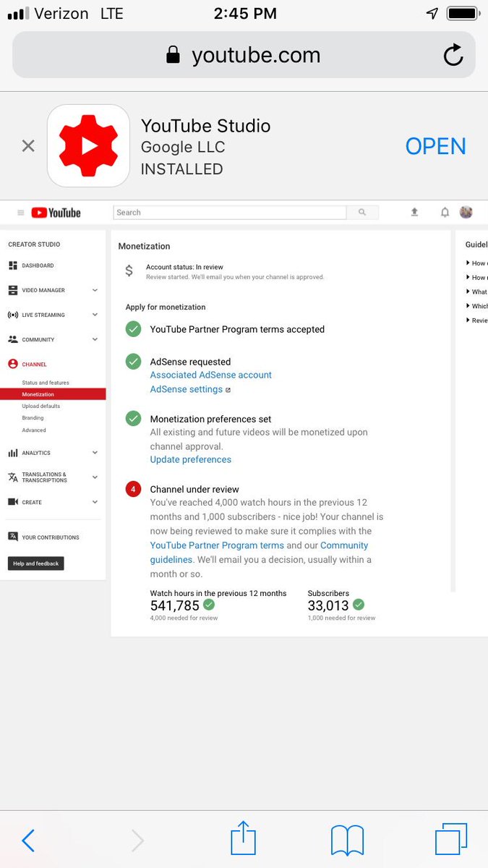This screenshot has width=488, height=868.
Task: Open the YouTube Studio app
Action: (435, 146)
